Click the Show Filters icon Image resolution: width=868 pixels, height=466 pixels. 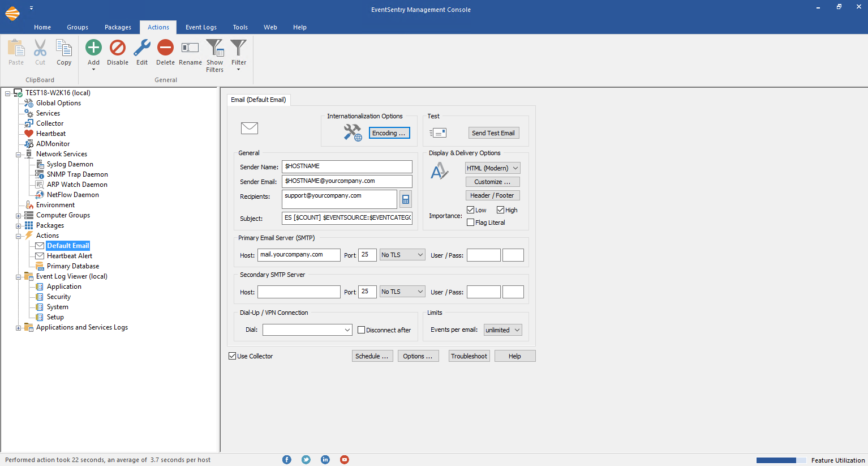pos(214,48)
